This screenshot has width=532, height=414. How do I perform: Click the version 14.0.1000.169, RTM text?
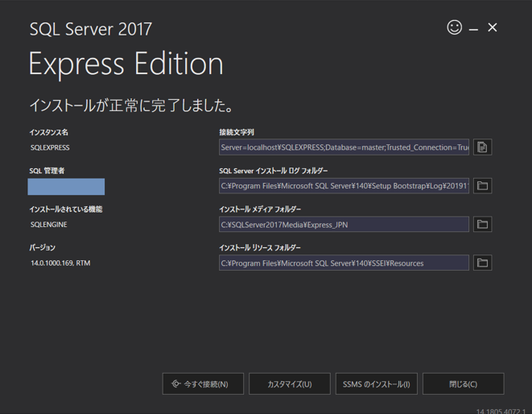(x=60, y=263)
